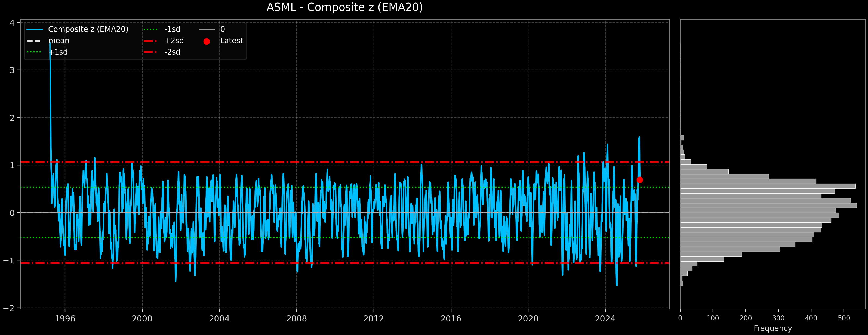
Task: Click the Latest red dot legend icon
Action: click(x=207, y=41)
